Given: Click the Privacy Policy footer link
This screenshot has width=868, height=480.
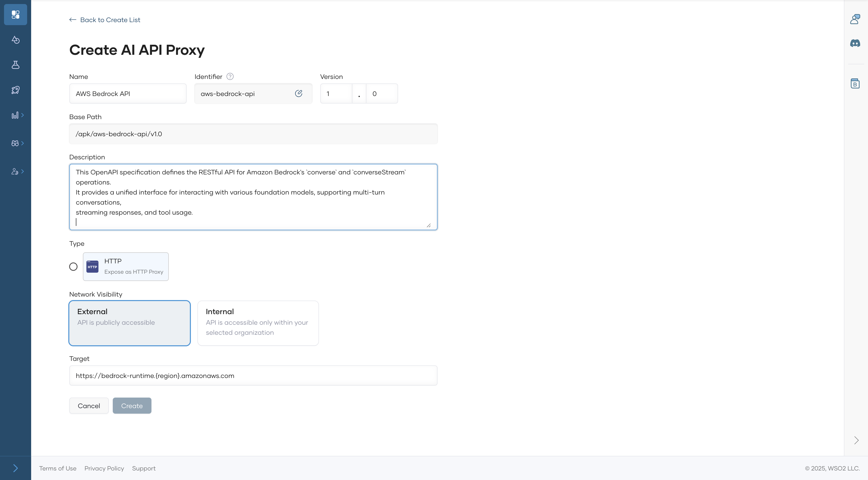Looking at the screenshot, I should point(104,468).
